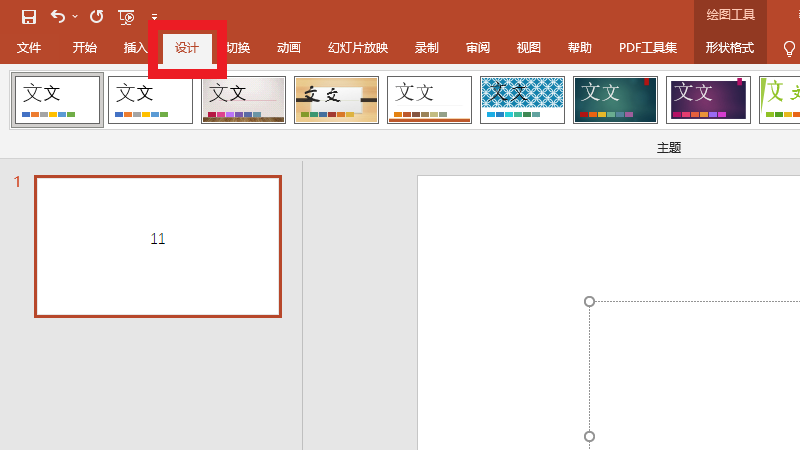
Task: Open the 幻灯片放映 tab
Action: 358,48
